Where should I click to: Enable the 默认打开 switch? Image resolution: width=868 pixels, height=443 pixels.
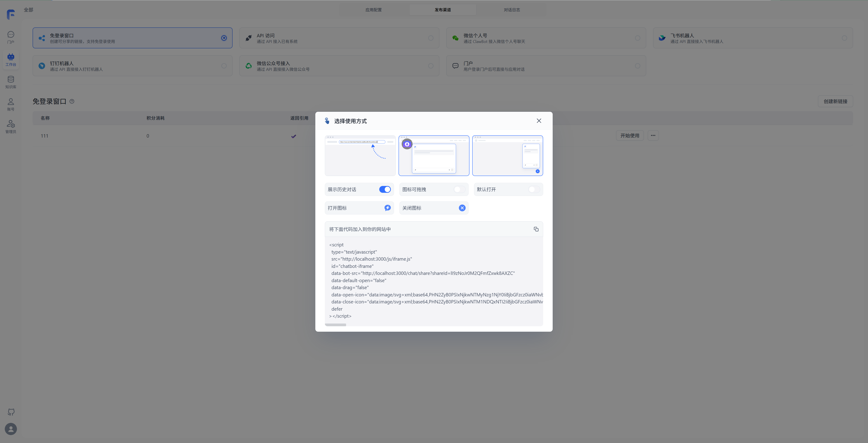(534, 189)
